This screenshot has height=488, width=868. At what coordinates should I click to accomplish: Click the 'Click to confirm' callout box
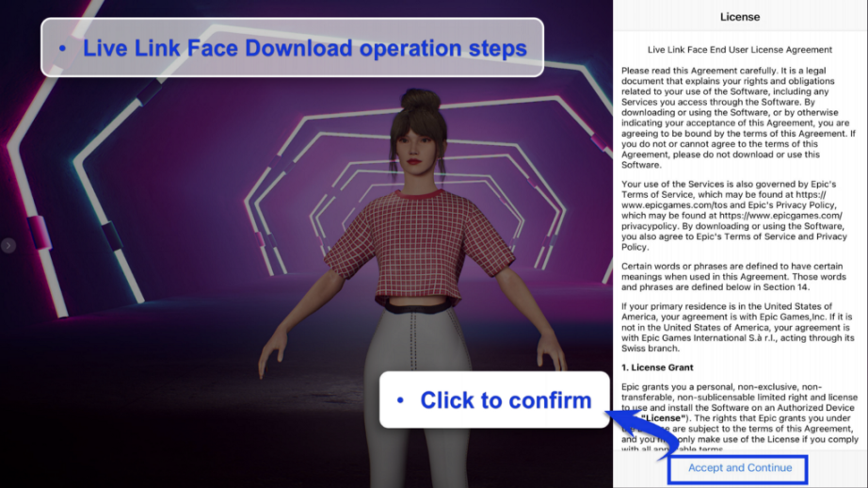pyautogui.click(x=494, y=400)
